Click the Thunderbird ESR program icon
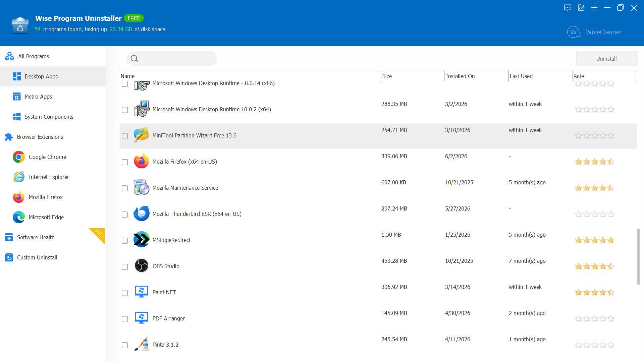 click(x=141, y=214)
